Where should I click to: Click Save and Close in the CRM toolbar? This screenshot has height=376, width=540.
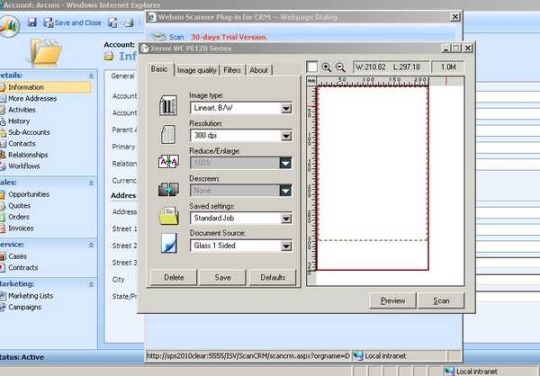[x=72, y=23]
